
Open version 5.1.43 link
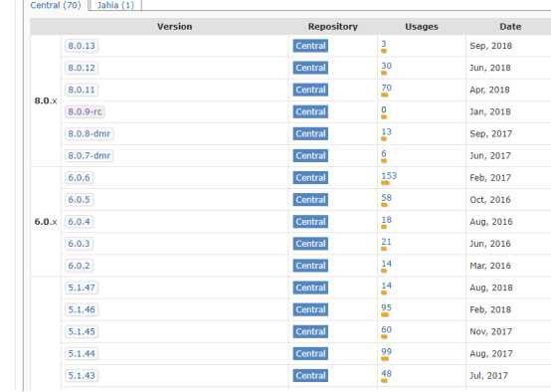point(82,375)
